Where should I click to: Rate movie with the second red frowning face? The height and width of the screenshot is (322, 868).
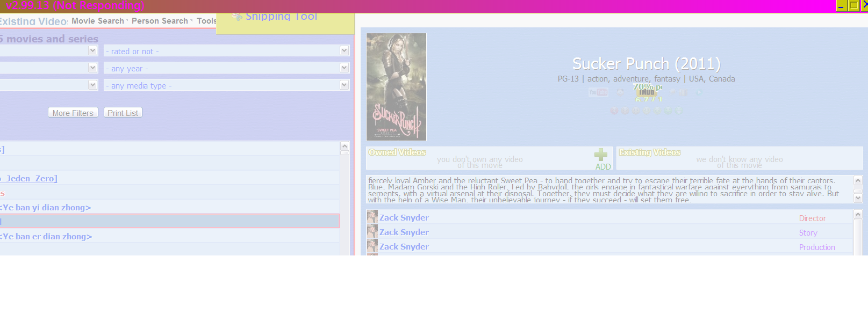[625, 111]
